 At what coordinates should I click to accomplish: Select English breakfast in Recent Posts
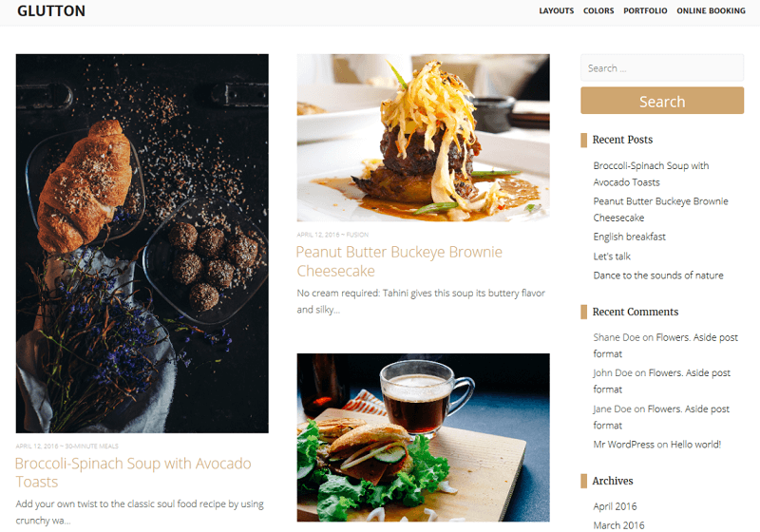pyautogui.click(x=629, y=237)
